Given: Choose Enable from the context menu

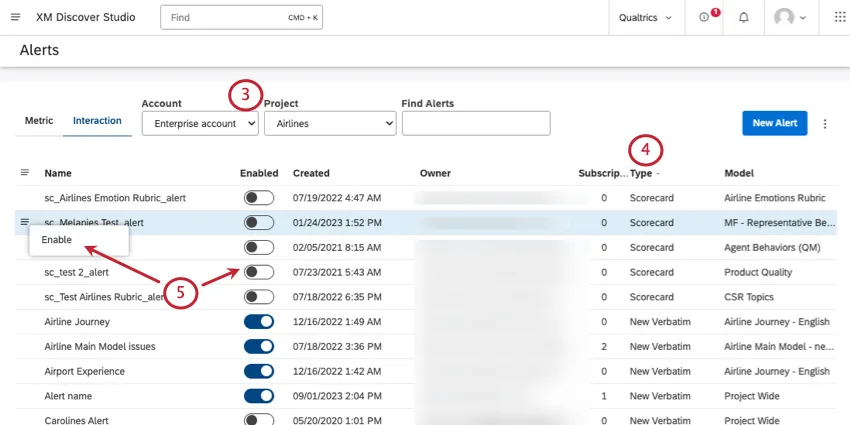Looking at the screenshot, I should (x=57, y=240).
